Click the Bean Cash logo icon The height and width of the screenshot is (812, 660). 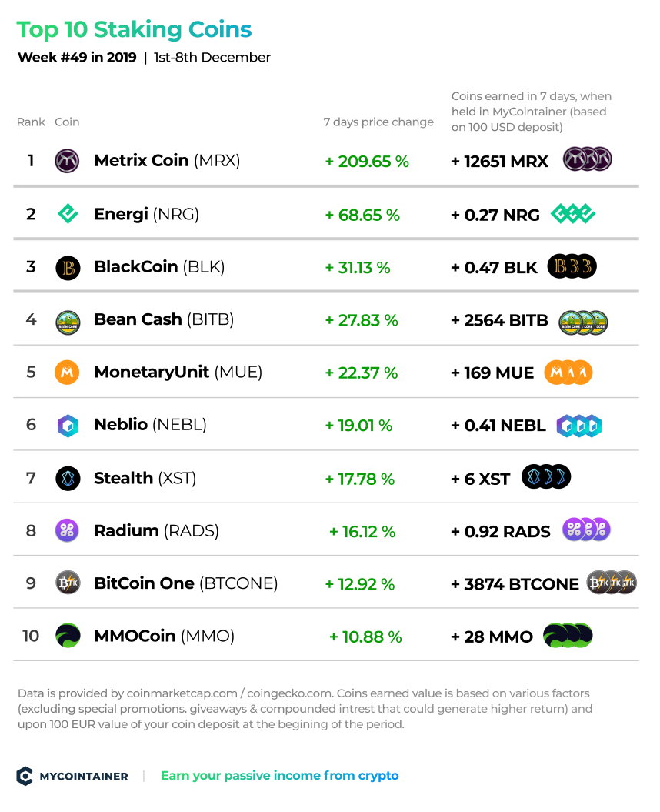pyautogui.click(x=68, y=322)
